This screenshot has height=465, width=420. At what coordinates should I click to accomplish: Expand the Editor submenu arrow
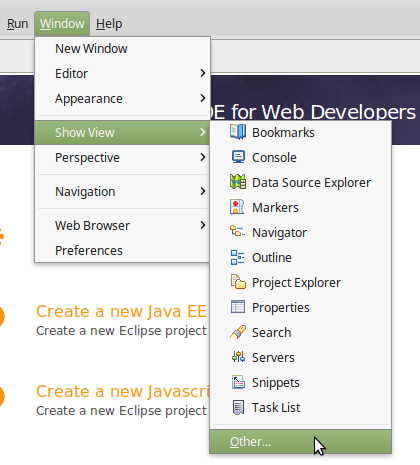(203, 73)
